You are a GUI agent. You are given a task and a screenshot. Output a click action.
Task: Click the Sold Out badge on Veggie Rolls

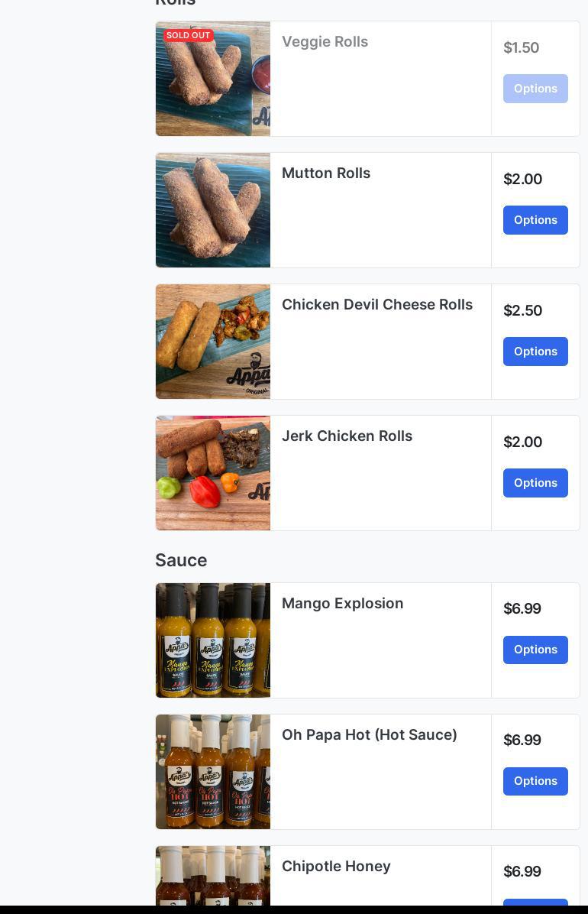click(188, 35)
